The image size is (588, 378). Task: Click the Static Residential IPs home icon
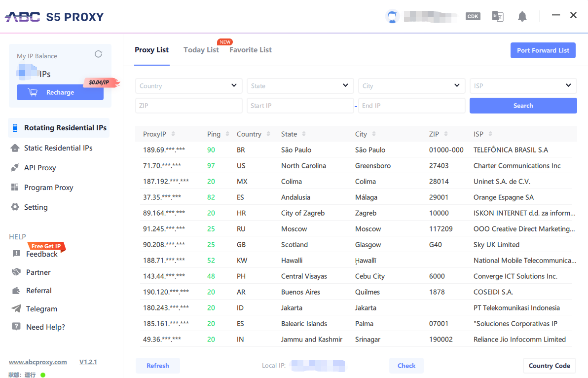[15, 148]
